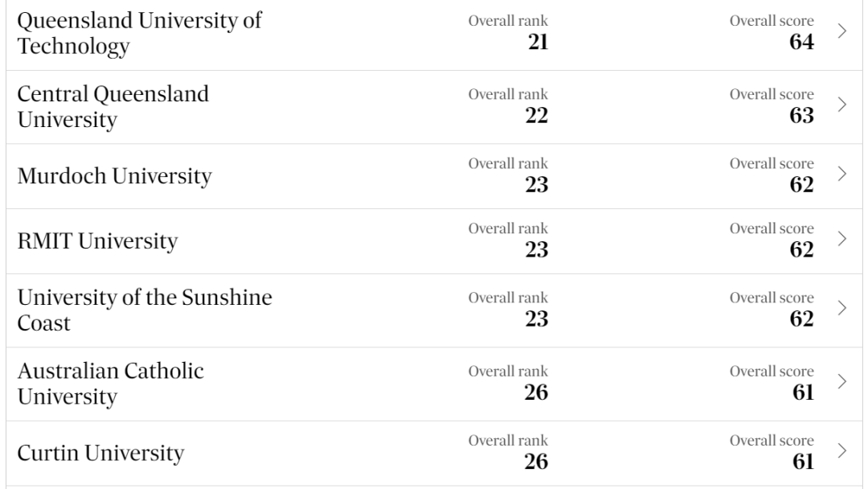Open the Queensland University of Technology link
This screenshot has width=868, height=489.
pyautogui.click(x=139, y=33)
